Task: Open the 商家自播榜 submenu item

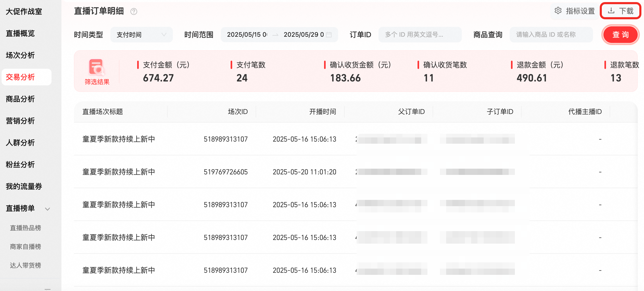Action: point(26,247)
